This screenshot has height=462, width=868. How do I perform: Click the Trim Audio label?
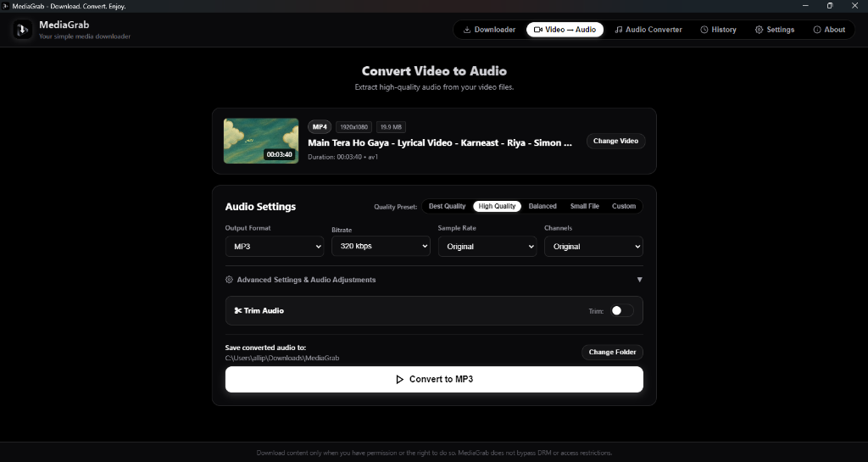coord(264,311)
